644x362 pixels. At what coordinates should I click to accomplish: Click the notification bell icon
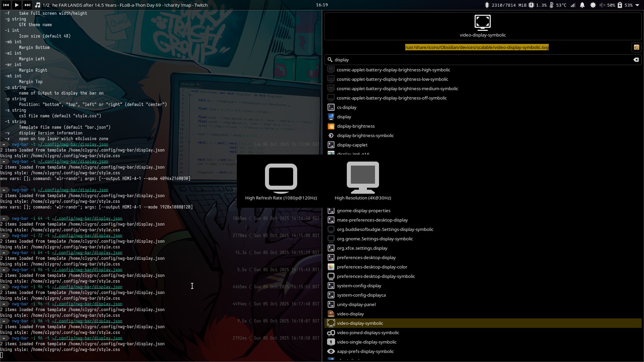tap(582, 5)
